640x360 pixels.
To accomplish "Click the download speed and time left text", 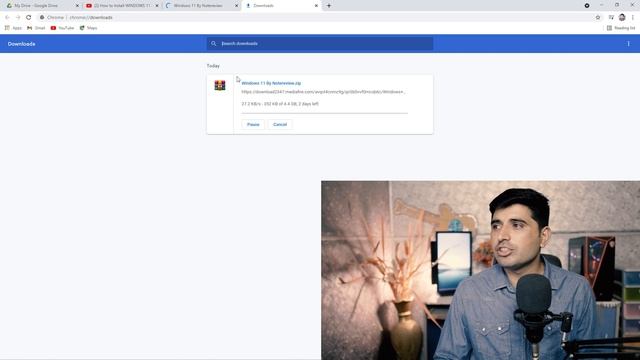I will coord(280,104).
